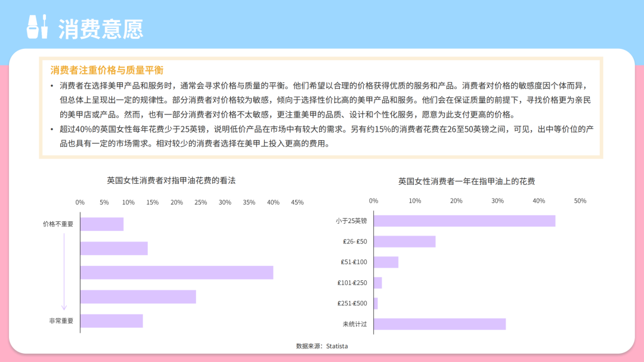Image resolution: width=644 pixels, height=362 pixels.
Task: Click the 15% tick label on left chart
Action: pos(153,202)
